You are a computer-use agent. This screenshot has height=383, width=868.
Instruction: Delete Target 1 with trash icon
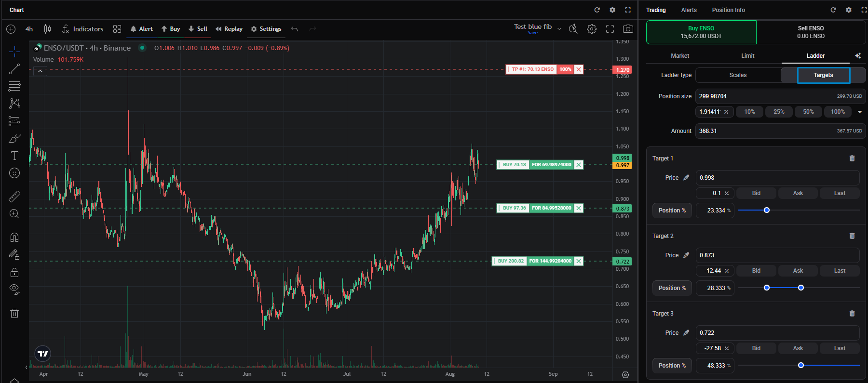[852, 158]
